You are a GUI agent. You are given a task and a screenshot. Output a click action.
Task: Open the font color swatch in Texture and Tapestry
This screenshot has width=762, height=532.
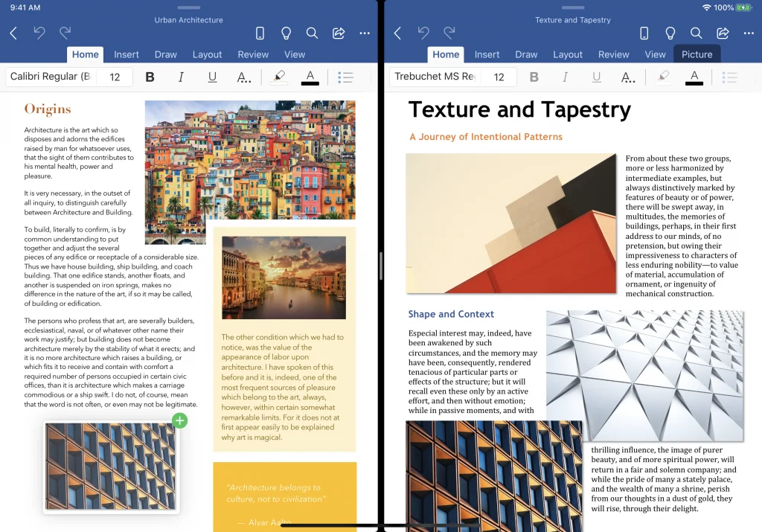[694, 76]
